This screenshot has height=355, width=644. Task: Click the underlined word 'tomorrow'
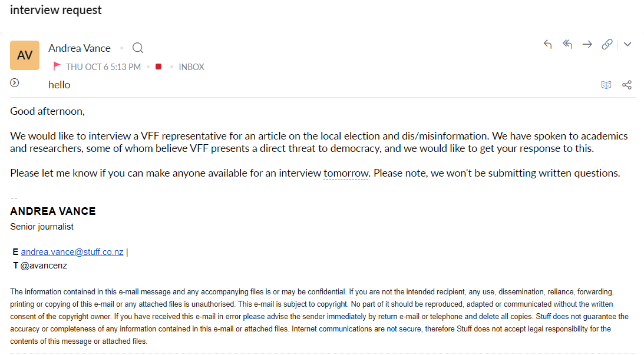[x=346, y=173]
